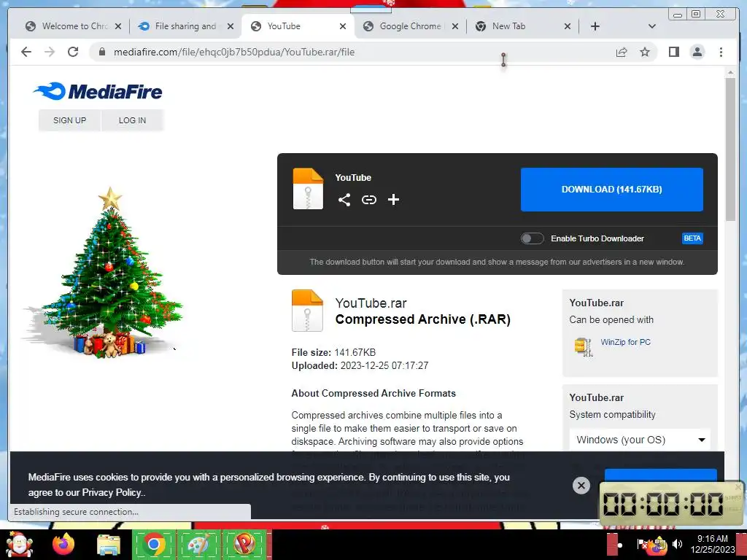This screenshot has height=560, width=747.
Task: Click the forward arrow in Chrome
Action: click(50, 52)
